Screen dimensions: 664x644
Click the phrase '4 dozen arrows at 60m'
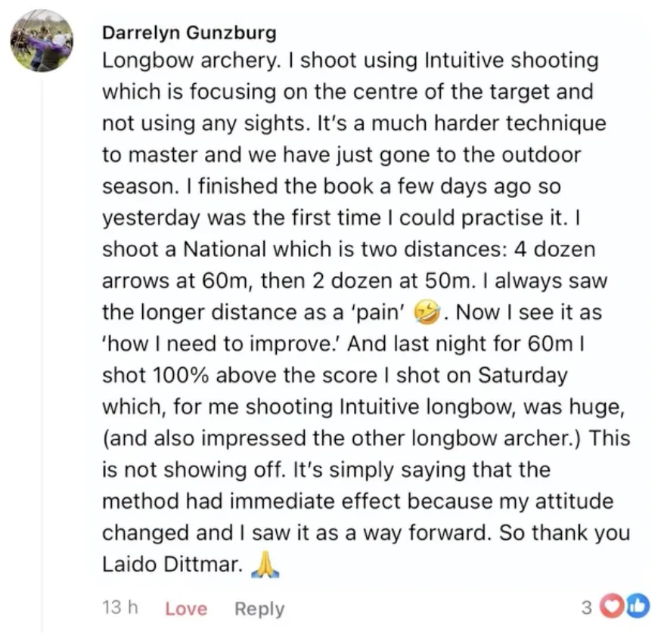pyautogui.click(x=349, y=265)
